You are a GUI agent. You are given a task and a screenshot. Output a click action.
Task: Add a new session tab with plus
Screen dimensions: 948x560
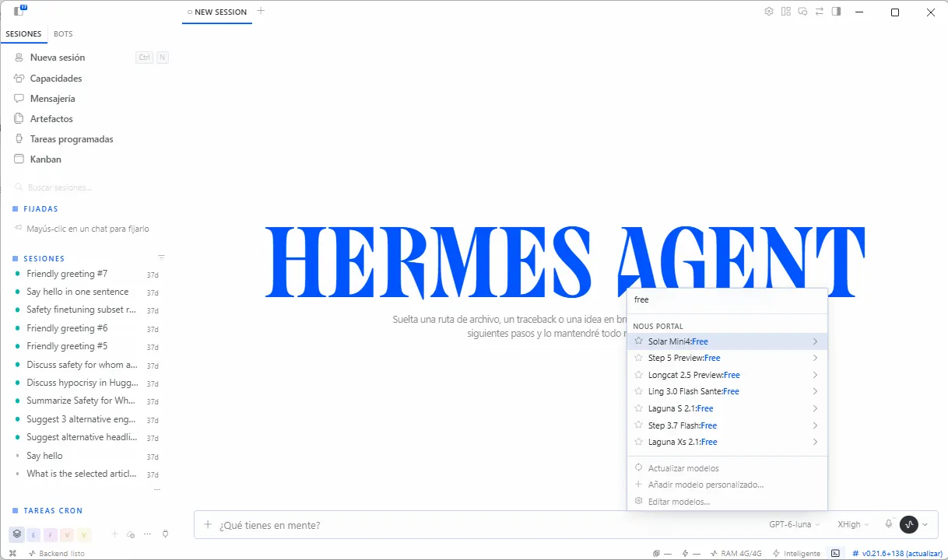point(261,11)
